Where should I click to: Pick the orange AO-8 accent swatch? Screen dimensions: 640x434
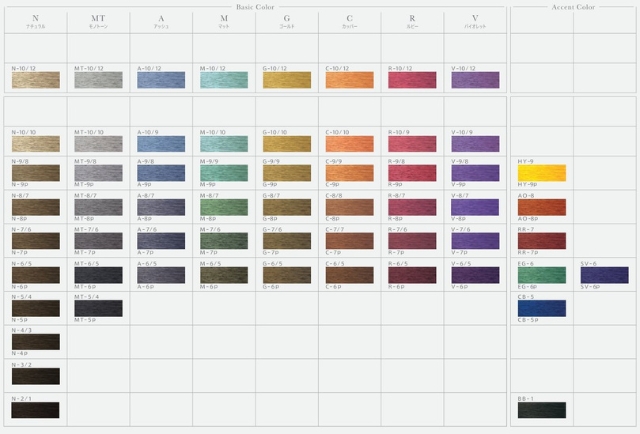tap(541, 207)
